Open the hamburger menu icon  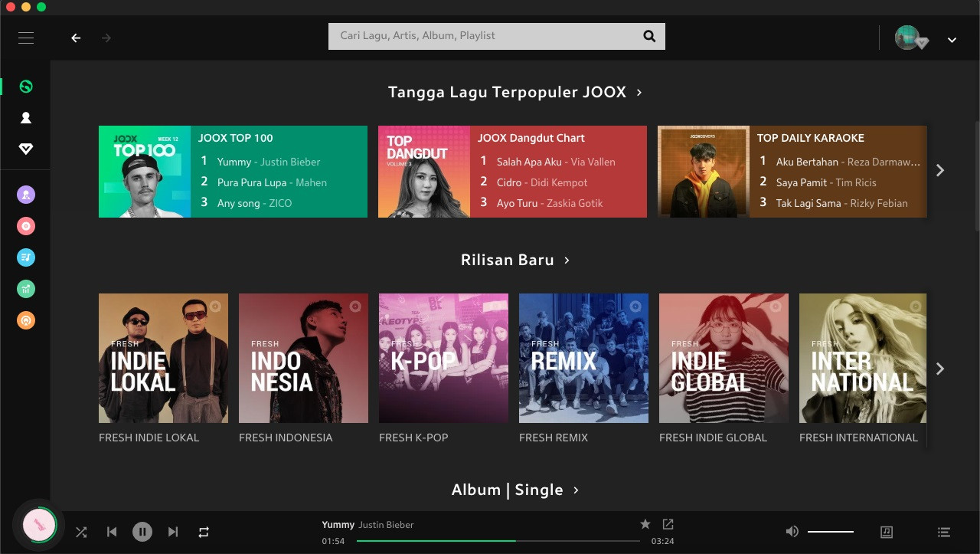coord(26,38)
